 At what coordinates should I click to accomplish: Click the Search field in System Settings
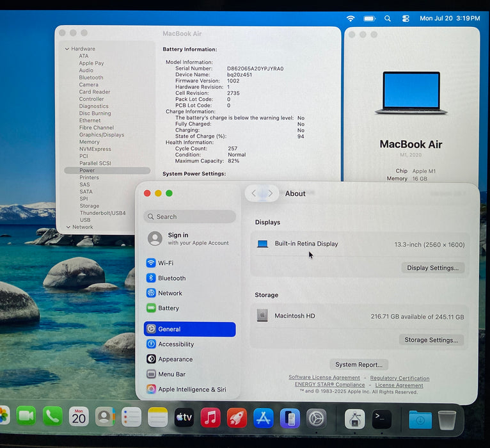point(190,217)
